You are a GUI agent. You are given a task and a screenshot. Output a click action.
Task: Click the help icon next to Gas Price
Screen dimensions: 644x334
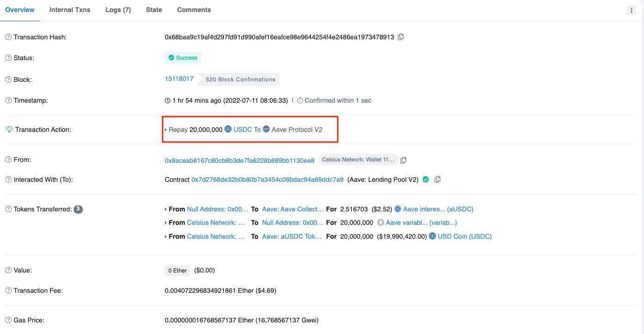click(x=8, y=320)
